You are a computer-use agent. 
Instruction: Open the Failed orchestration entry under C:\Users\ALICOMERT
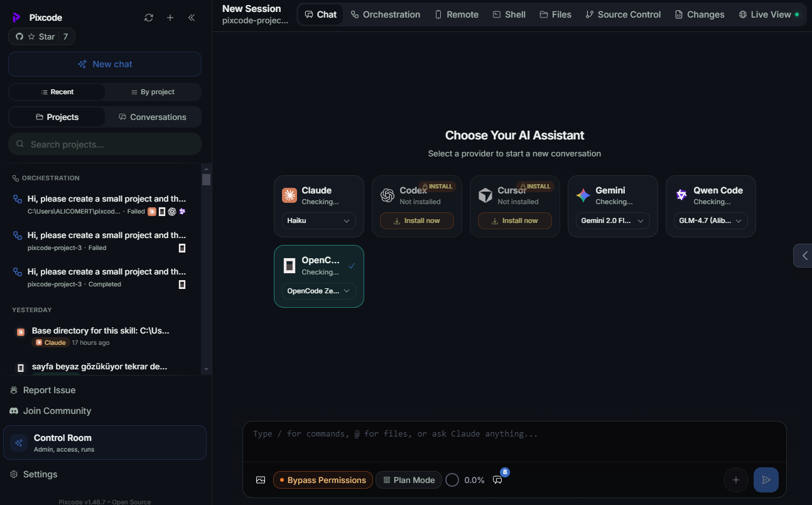(x=100, y=205)
